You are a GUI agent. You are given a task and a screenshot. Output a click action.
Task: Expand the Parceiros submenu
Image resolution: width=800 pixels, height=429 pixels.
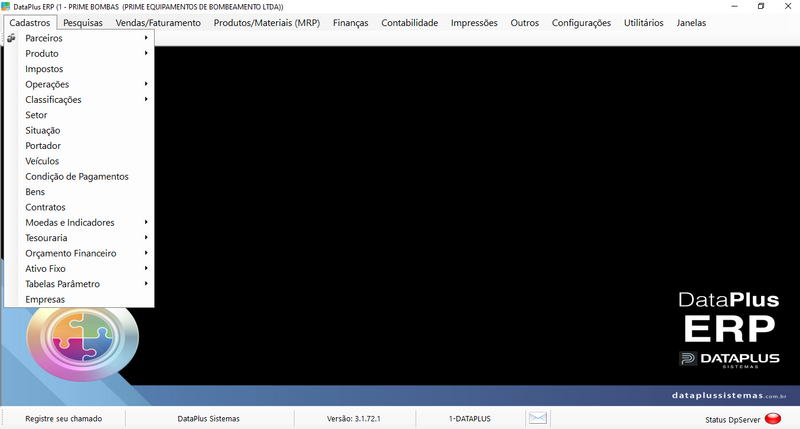(79, 38)
